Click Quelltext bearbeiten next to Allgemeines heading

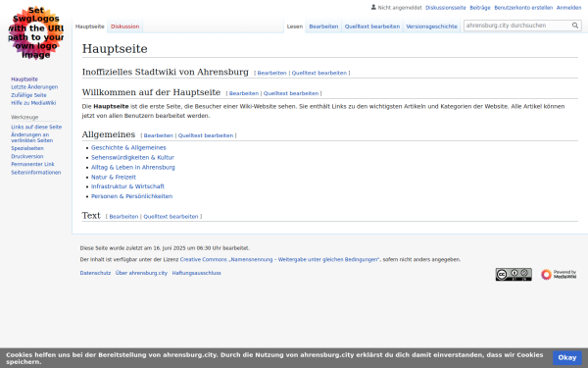[206, 135]
